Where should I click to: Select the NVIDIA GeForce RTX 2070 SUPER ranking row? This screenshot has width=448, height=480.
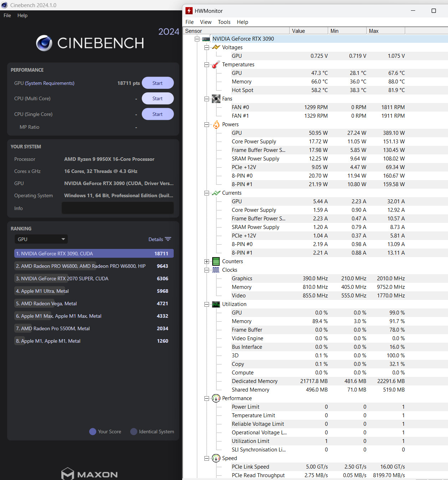coord(94,279)
